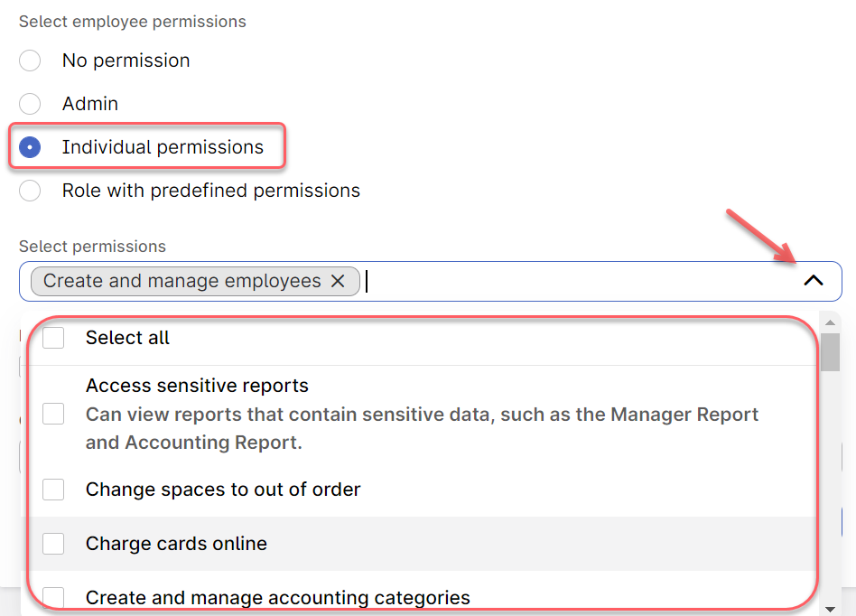Choose Role with predefined permissions option
The height and width of the screenshot is (616, 856).
[30, 191]
